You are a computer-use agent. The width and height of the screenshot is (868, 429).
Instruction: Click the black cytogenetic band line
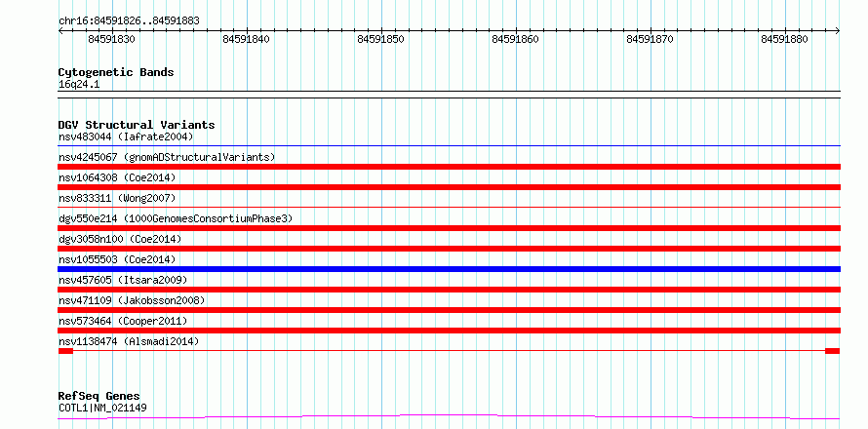[449, 95]
